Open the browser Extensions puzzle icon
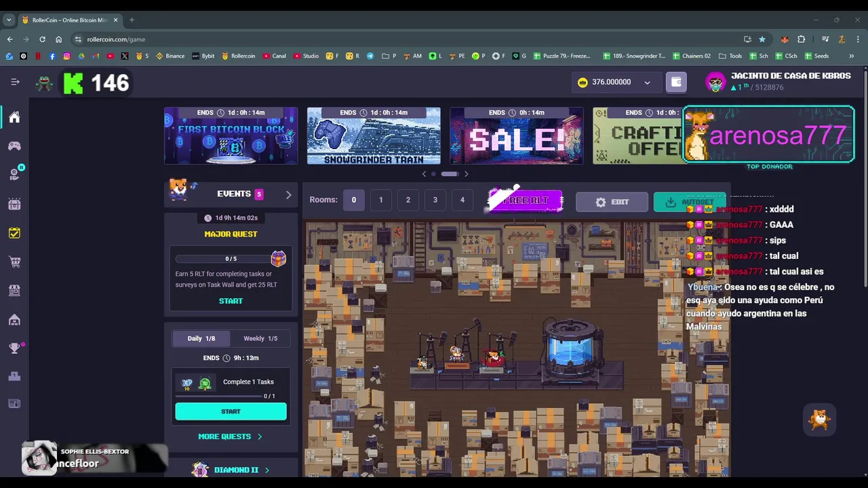Screen dimensions: 868x488 (x=801, y=39)
